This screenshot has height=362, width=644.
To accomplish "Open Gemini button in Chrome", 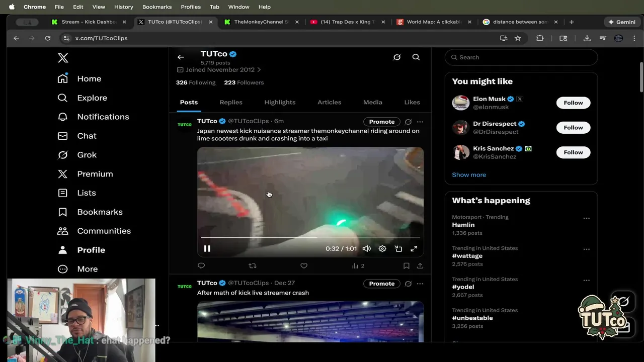I will (621, 22).
